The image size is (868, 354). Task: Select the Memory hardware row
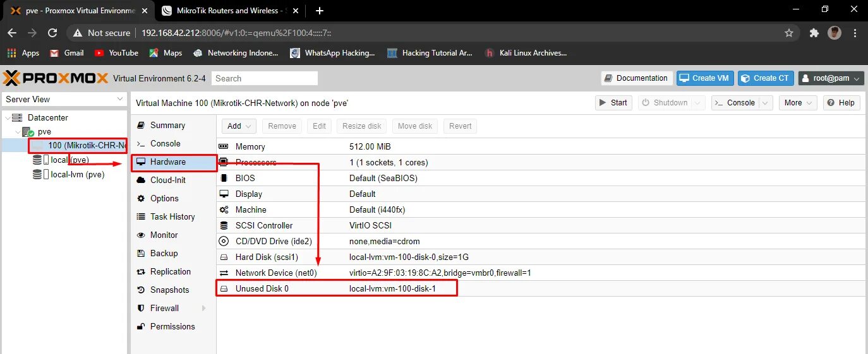click(x=540, y=146)
